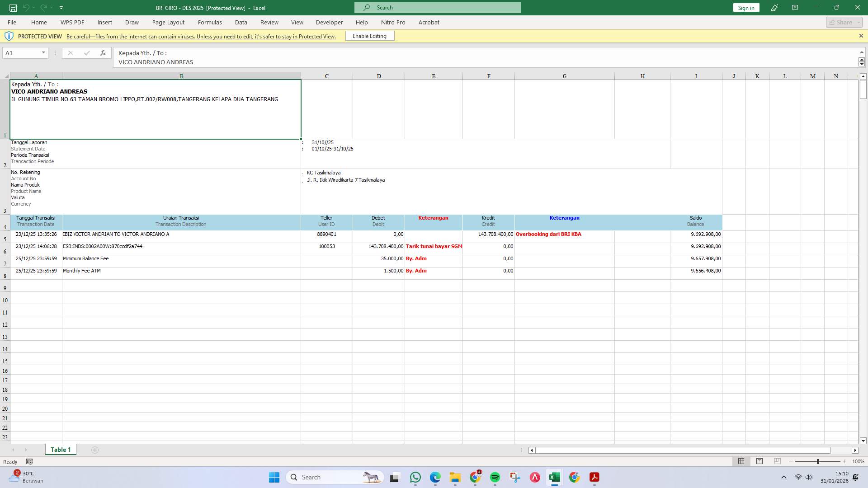Screen dimensions: 868x488
Task: Expand hidden icons in system tray
Action: [x=783, y=477]
